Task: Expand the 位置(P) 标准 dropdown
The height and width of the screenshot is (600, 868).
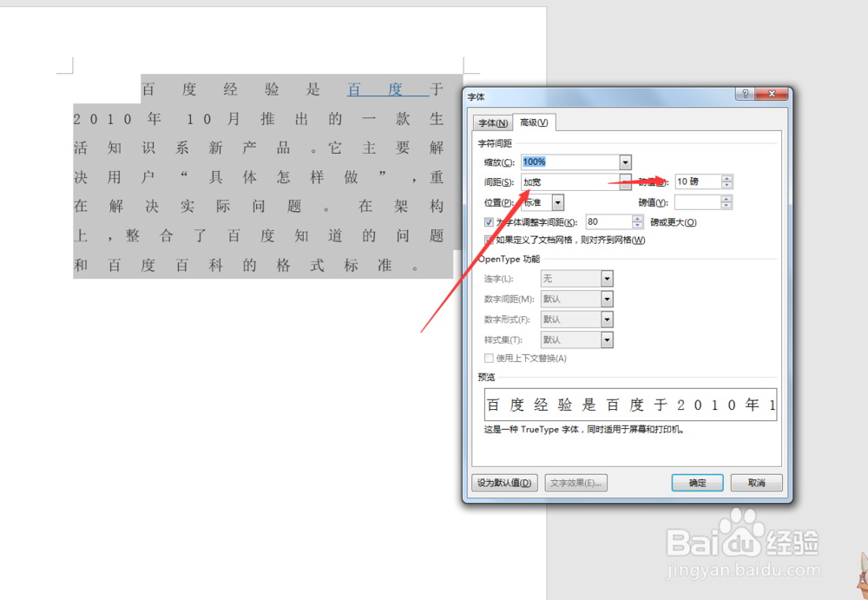Action: pyautogui.click(x=557, y=203)
